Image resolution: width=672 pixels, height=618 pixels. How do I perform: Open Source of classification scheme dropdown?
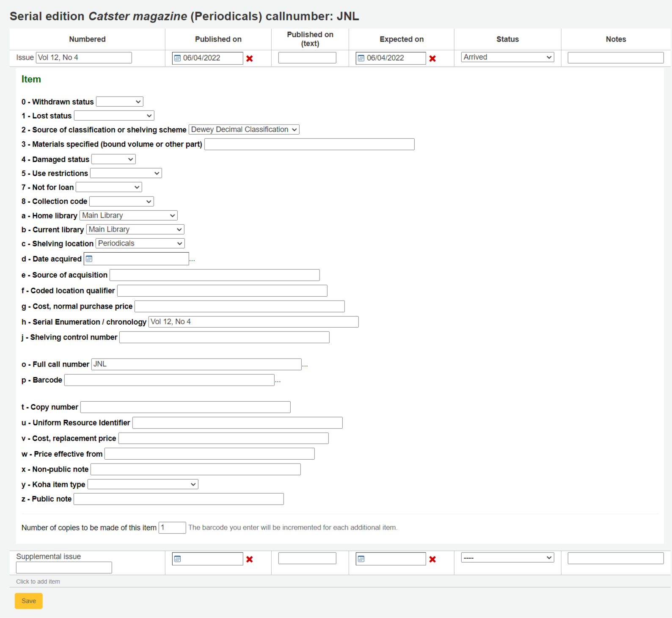point(244,130)
